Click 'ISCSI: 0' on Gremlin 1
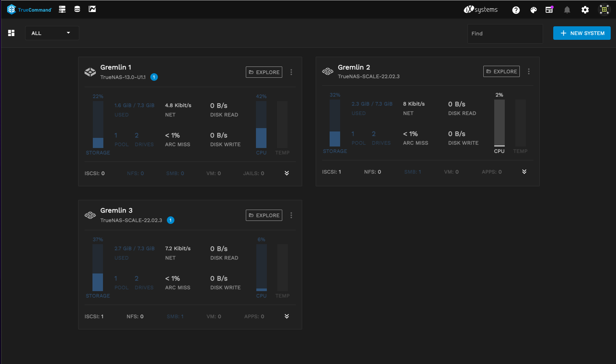The image size is (616, 364). coord(95,174)
